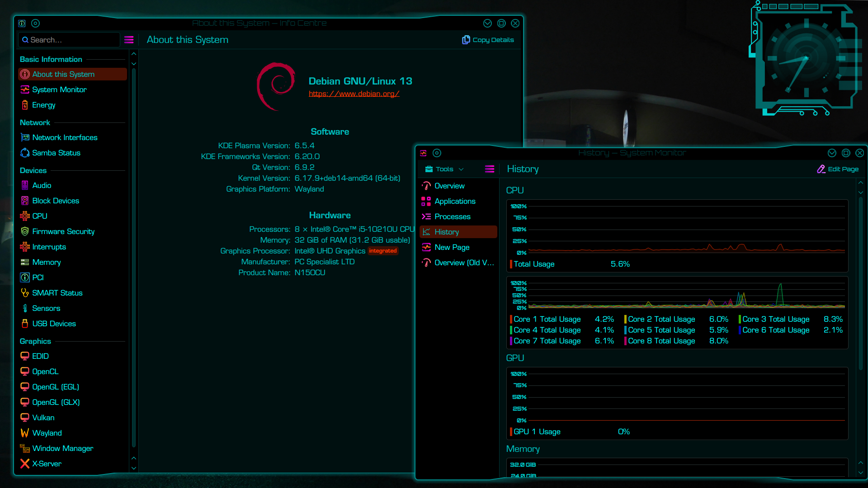The image size is (868, 488).
Task: Open the Overview (Old V… page
Action: click(x=458, y=263)
